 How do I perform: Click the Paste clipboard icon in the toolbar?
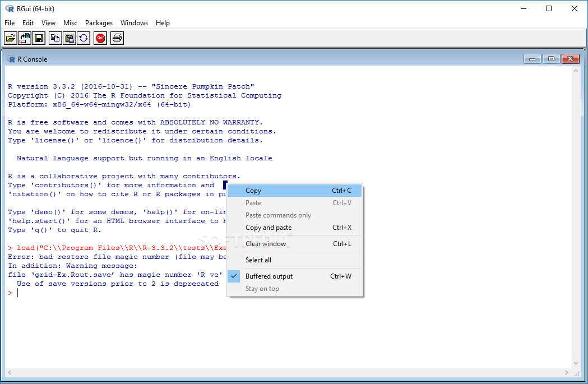pos(70,38)
